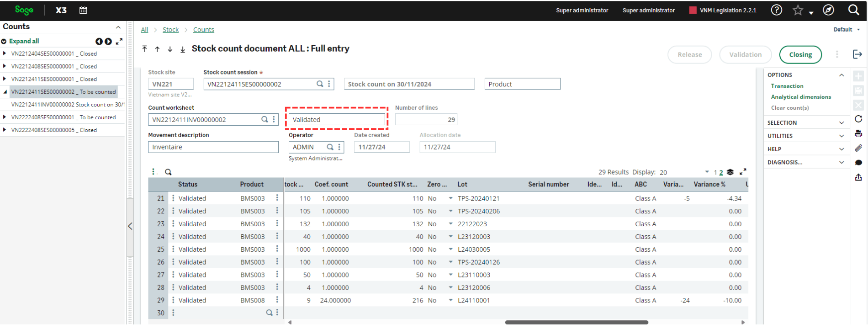Open more actions menu beside Closing
This screenshot has height=329, width=868.
[x=837, y=54]
